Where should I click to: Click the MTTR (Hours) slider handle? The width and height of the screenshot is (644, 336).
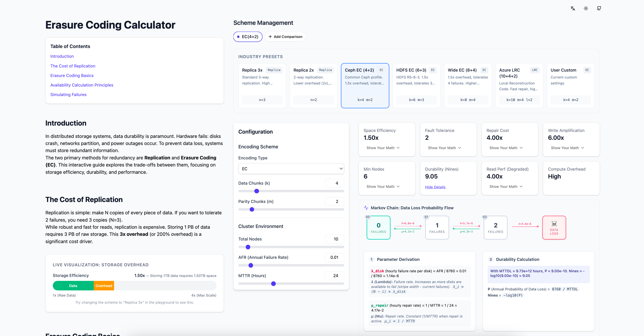(x=273, y=284)
